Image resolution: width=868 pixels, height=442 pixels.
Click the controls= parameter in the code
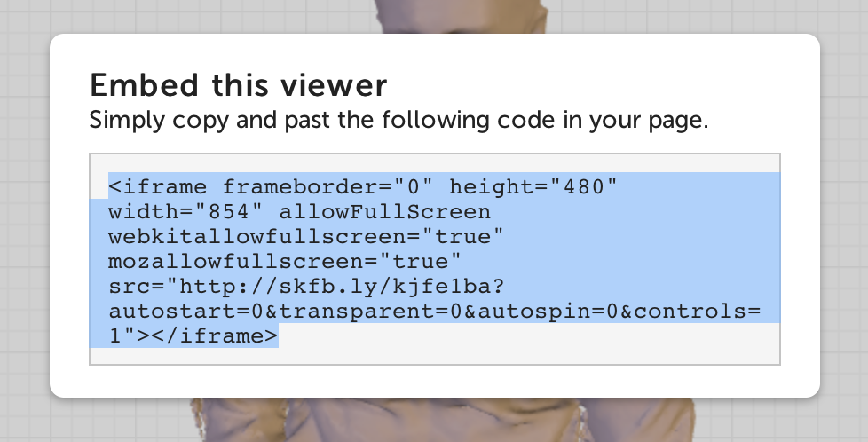tap(683, 312)
